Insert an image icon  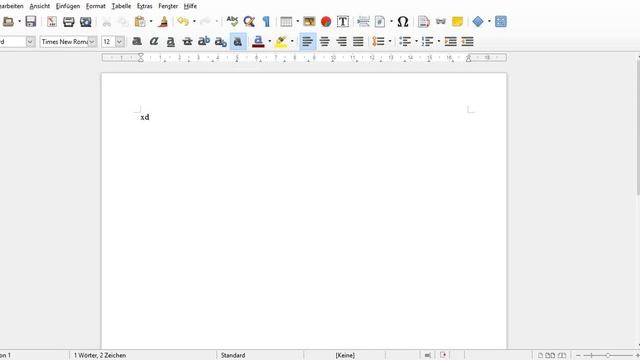pyautogui.click(x=309, y=22)
